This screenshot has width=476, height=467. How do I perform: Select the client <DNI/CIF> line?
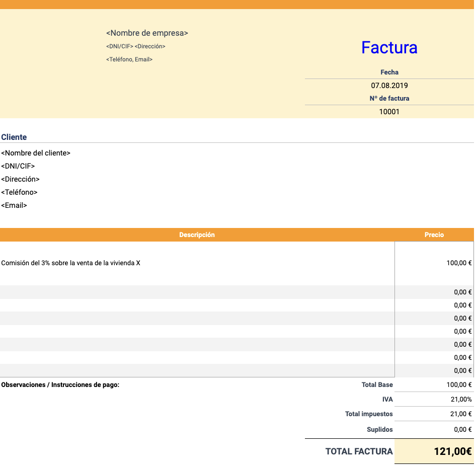tap(18, 166)
